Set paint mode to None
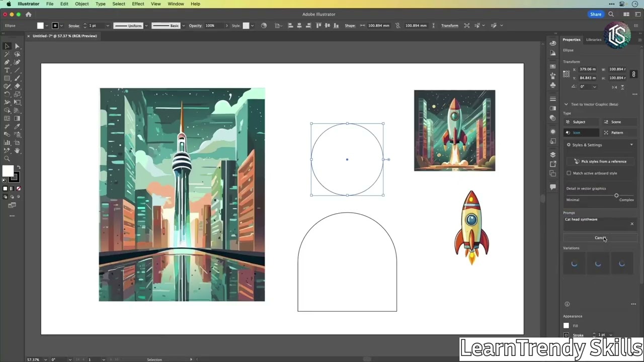The image size is (644, 362). (x=19, y=189)
